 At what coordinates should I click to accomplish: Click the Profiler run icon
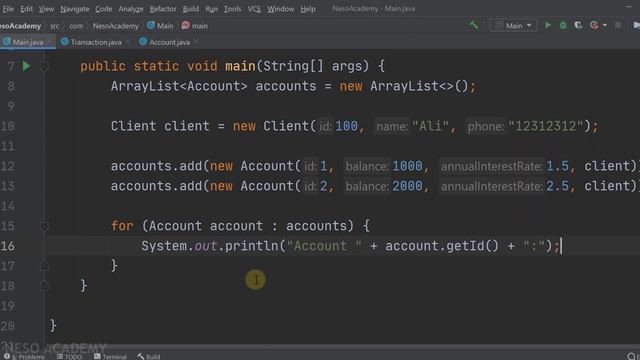click(594, 25)
